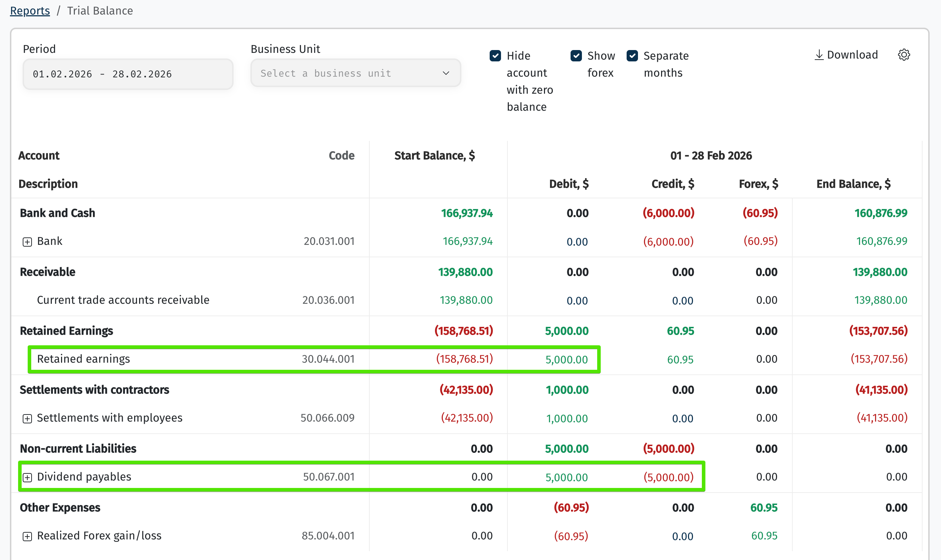This screenshot has width=941, height=560.
Task: Expand Realized Forex gain/loss row
Action: coord(27,536)
